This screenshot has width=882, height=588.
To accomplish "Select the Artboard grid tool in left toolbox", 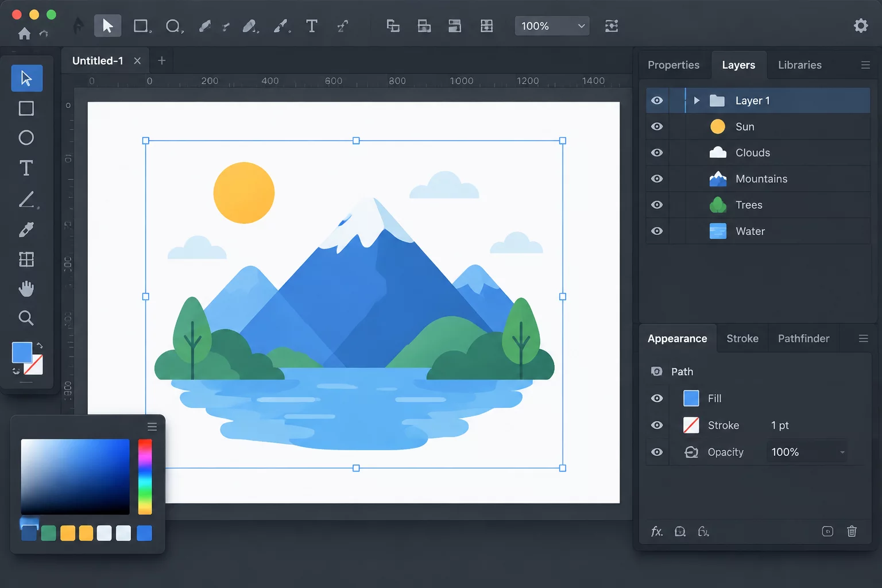I will pos(26,260).
